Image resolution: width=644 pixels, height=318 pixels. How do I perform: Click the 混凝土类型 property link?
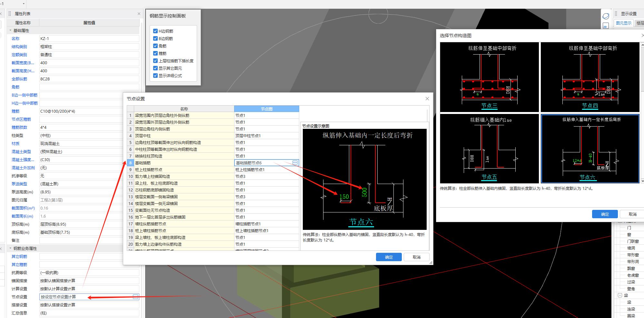coord(21,151)
